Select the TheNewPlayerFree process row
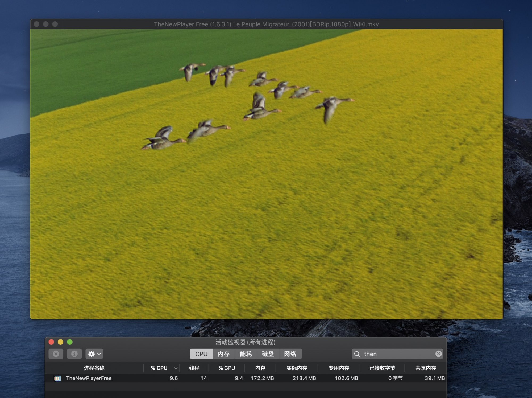The height and width of the screenshot is (398, 532). (246, 378)
